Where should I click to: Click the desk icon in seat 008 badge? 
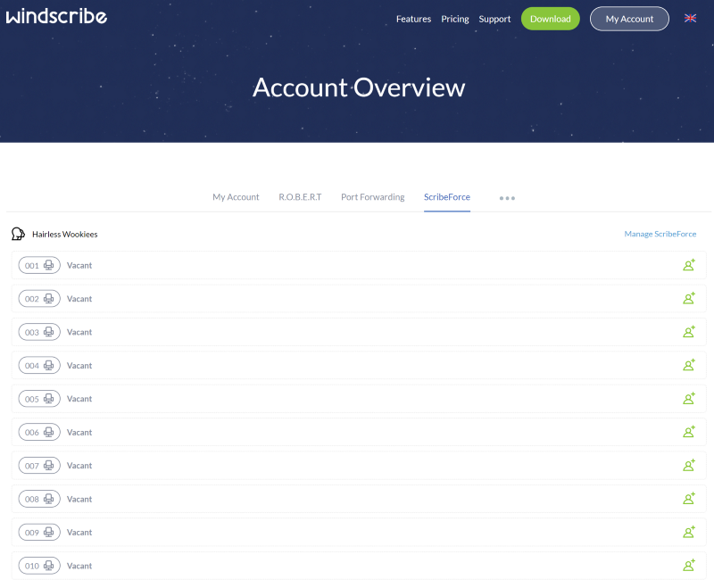49,499
